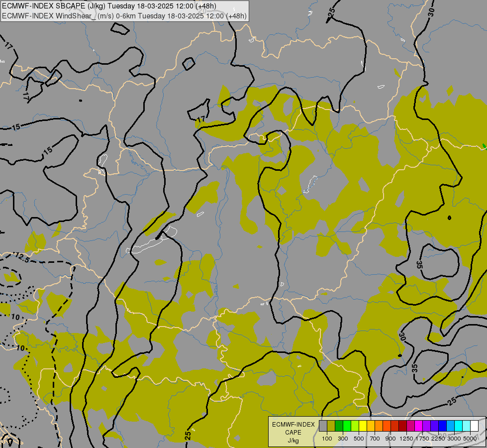The image size is (487, 448).
Task: Click the dark maroon-red legend swatch
Action: tap(403, 426)
